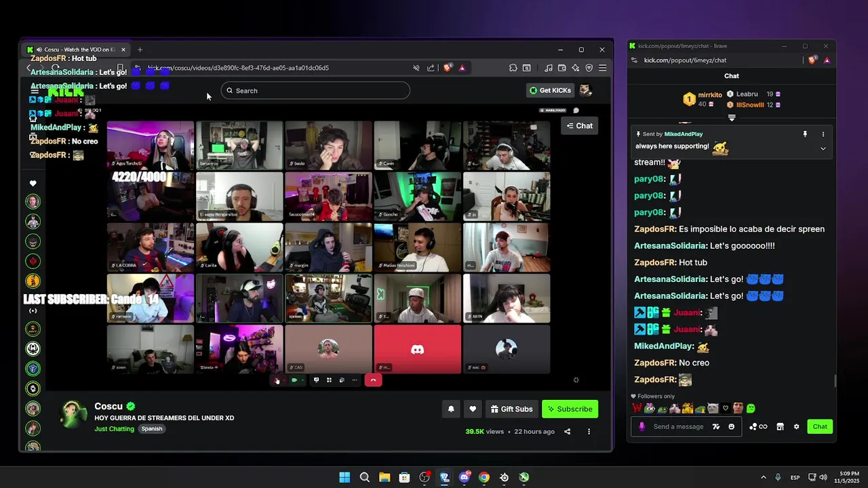Open the user profile avatar menu

coord(586,90)
